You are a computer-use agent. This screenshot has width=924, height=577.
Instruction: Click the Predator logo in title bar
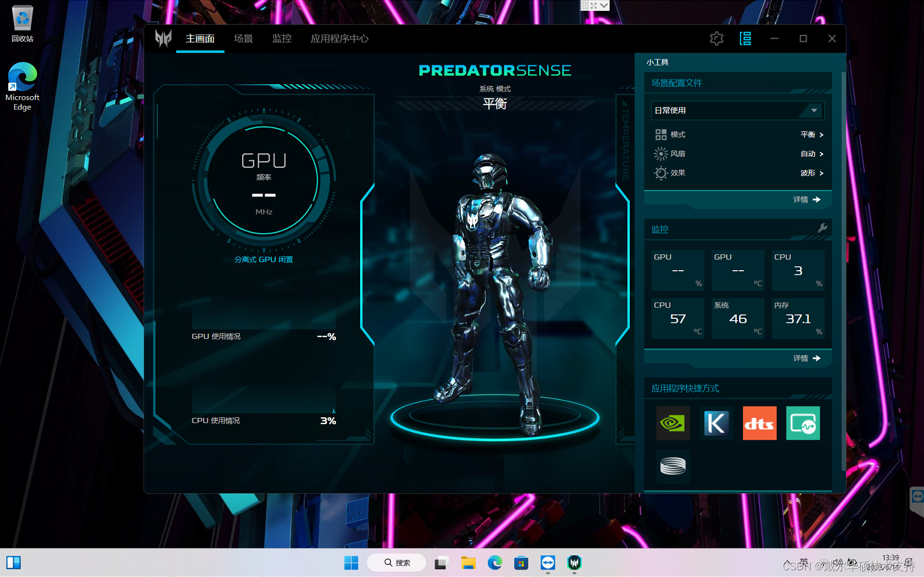coord(163,38)
